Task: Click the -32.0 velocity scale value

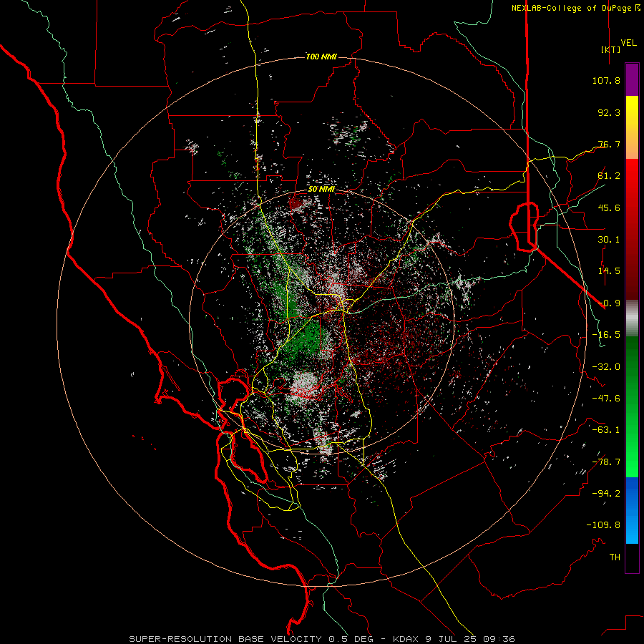Action: (x=606, y=367)
